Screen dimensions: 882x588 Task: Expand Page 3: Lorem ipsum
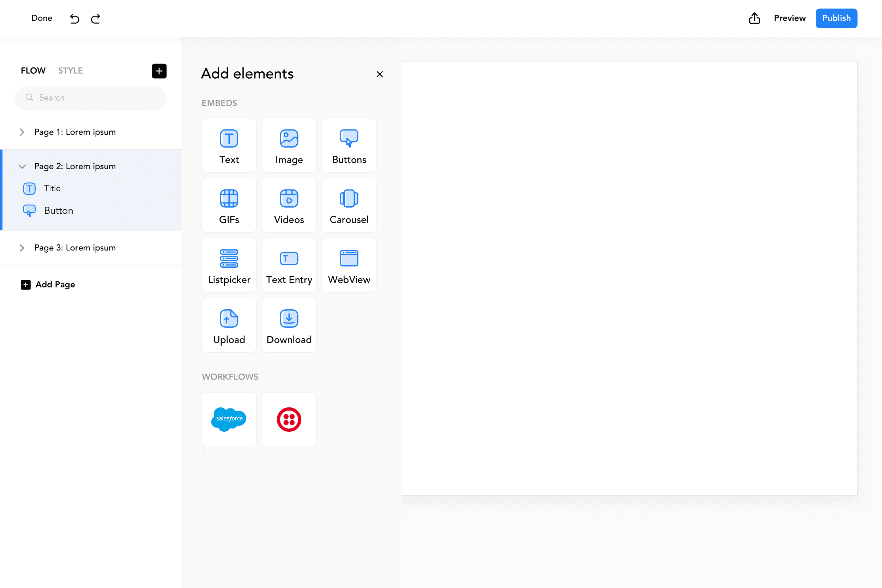pyautogui.click(x=22, y=248)
